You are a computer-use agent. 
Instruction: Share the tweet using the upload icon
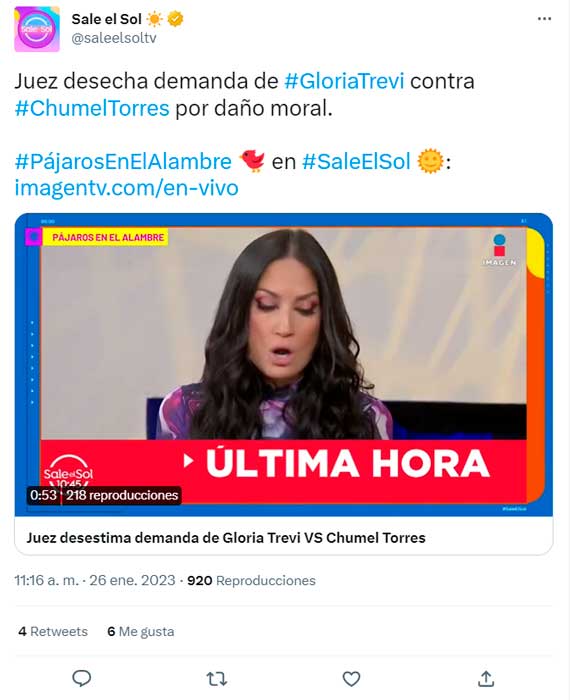tap(486, 679)
